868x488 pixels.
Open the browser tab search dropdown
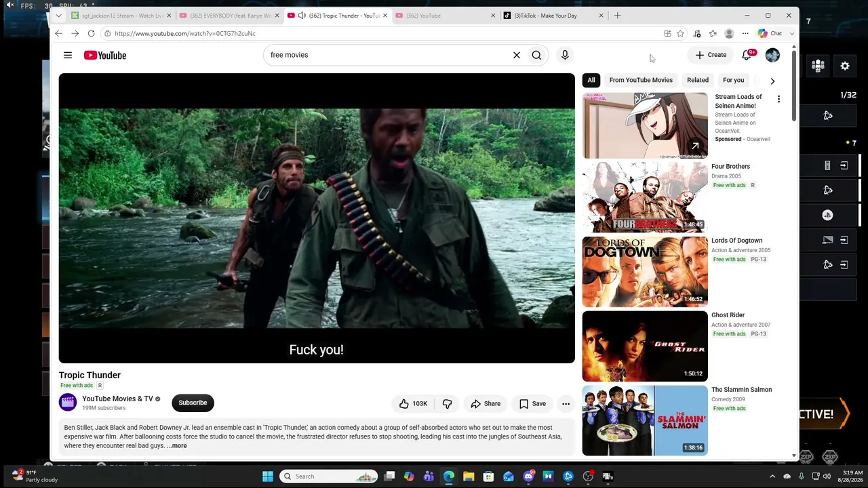[x=59, y=16]
